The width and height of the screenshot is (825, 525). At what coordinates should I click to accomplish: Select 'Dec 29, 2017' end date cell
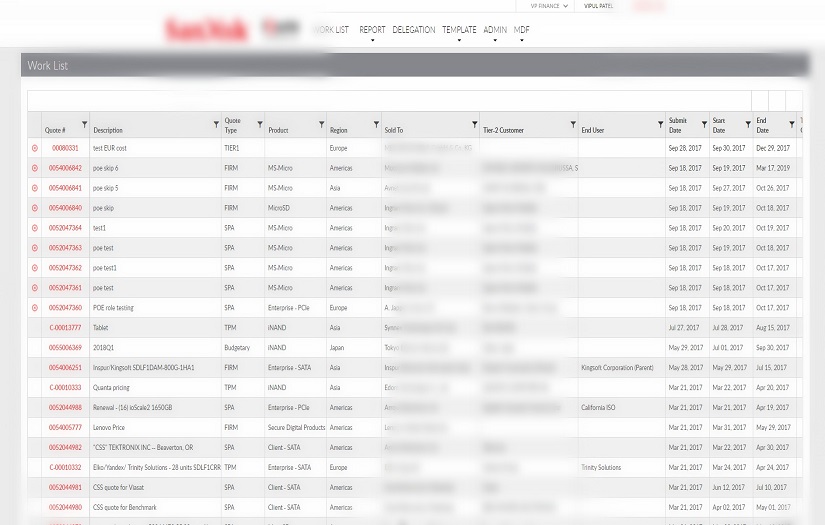tap(773, 148)
